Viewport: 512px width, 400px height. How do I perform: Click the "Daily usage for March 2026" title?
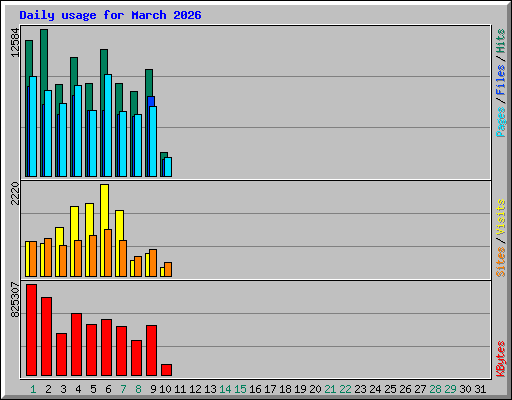coord(110,15)
